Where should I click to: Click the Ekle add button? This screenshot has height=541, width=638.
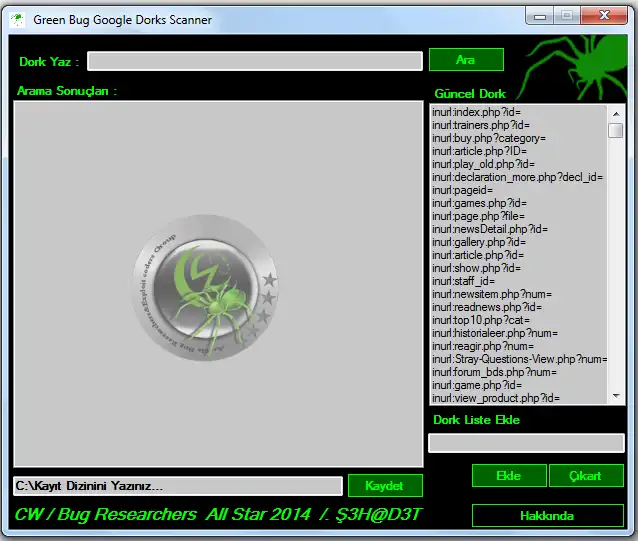509,476
